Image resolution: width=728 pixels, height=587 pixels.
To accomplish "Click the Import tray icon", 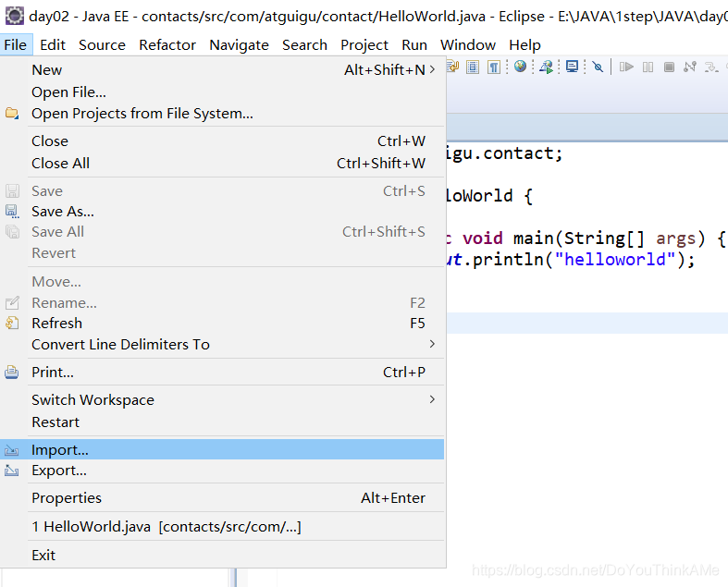I will (12, 450).
